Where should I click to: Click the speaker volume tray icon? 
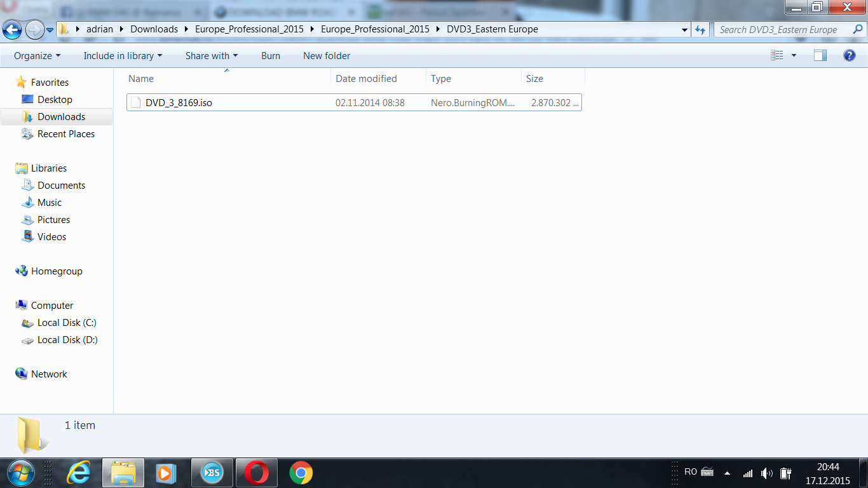click(766, 473)
